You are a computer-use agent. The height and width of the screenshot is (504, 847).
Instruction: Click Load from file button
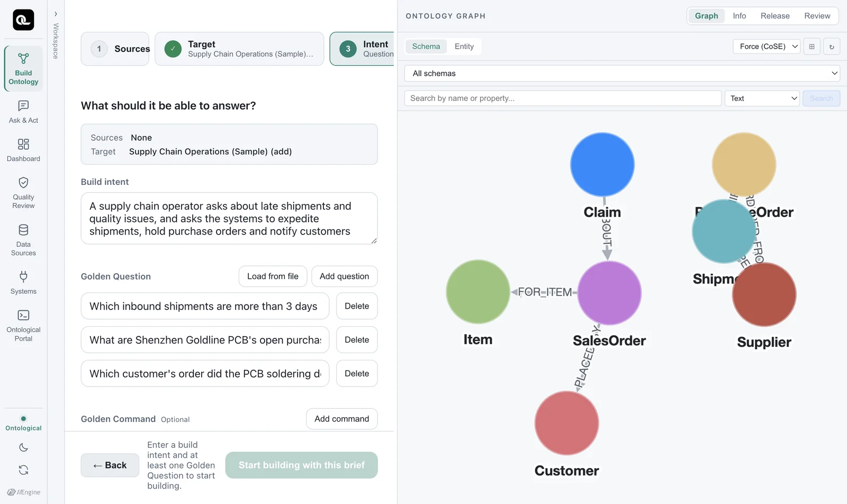(273, 276)
